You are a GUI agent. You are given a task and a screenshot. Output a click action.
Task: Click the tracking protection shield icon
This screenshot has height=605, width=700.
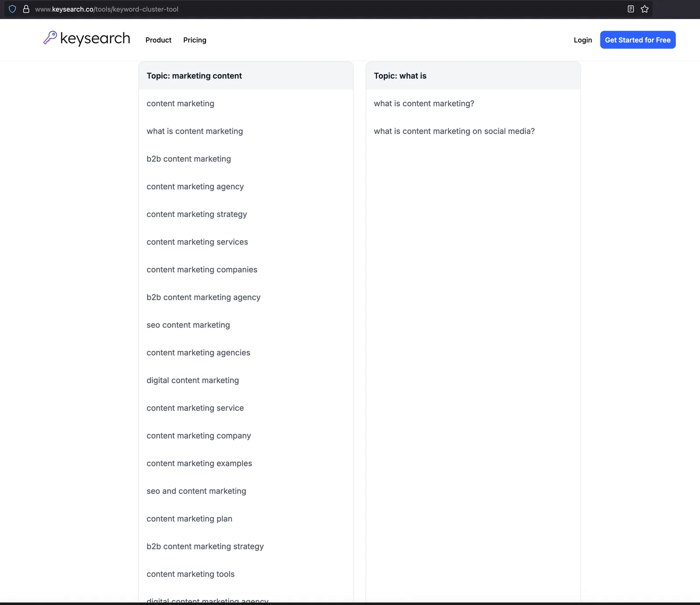12,9
